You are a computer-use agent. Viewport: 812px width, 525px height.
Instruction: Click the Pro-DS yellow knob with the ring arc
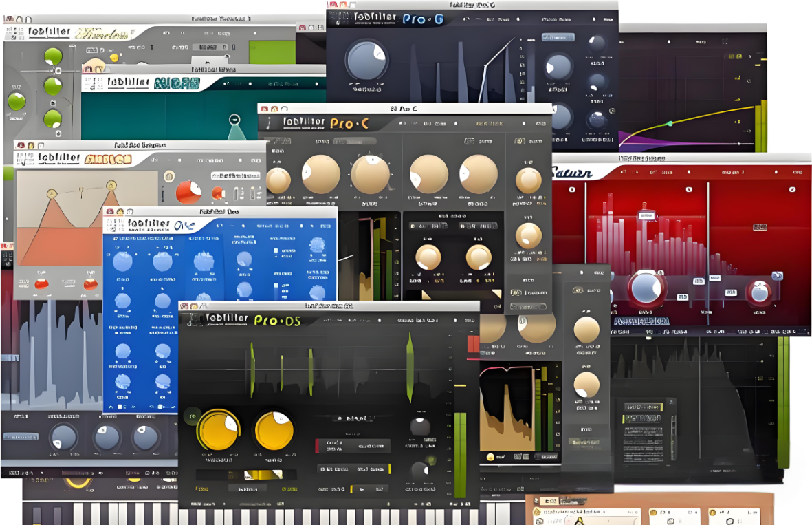[217, 429]
